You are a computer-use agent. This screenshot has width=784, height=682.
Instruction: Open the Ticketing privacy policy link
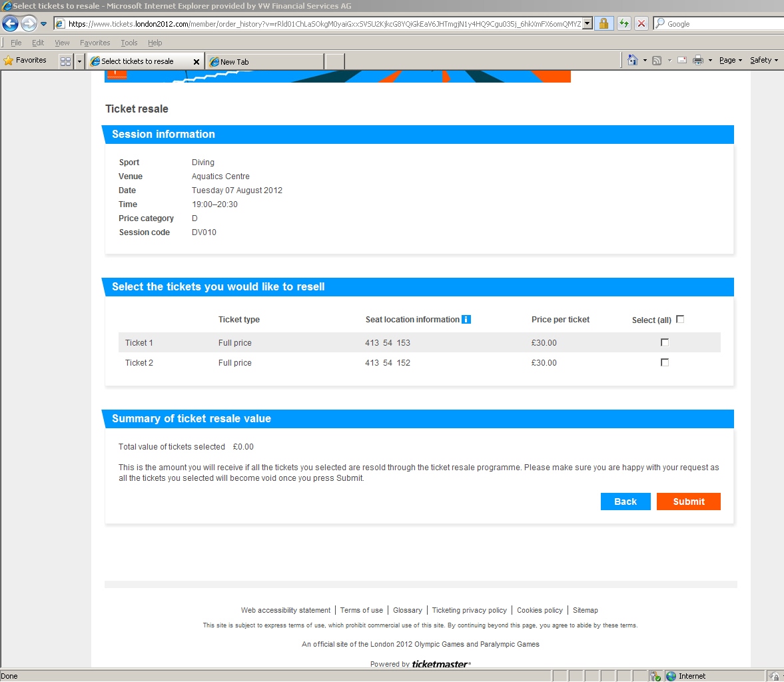(469, 610)
